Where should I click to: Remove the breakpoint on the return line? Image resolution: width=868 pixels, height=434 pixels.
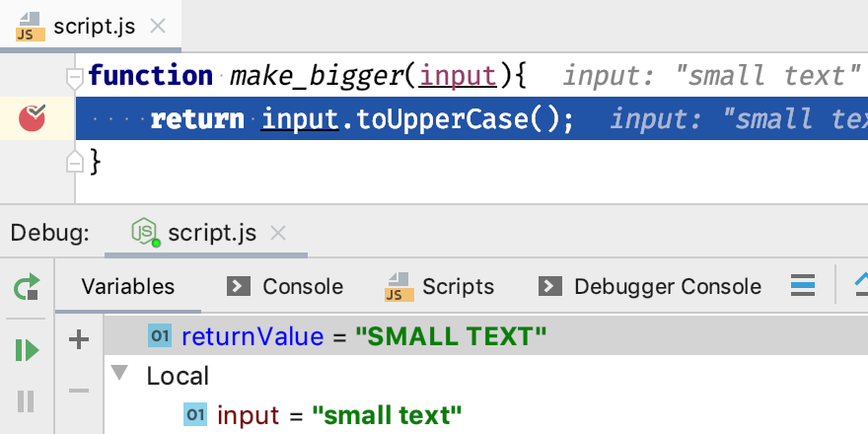tap(32, 118)
